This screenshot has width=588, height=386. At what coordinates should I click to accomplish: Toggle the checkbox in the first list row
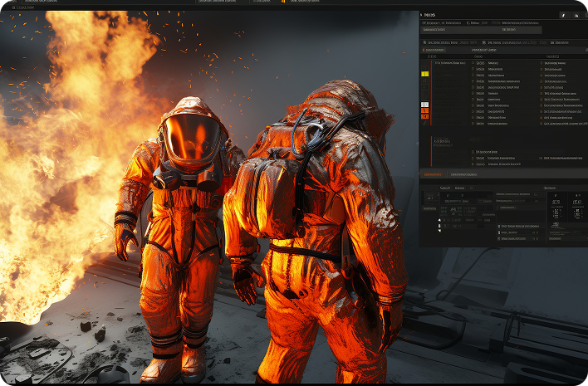click(473, 63)
